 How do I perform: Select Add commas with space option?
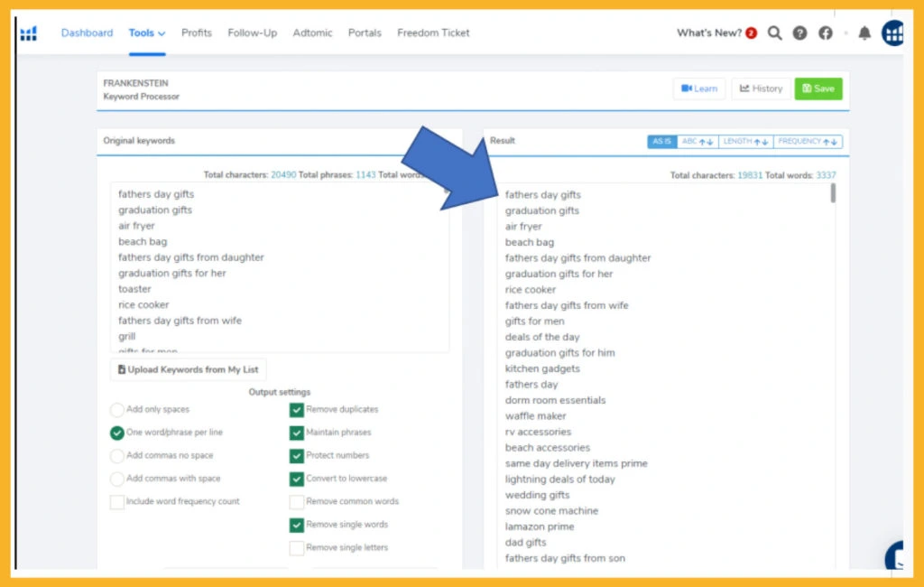click(117, 480)
